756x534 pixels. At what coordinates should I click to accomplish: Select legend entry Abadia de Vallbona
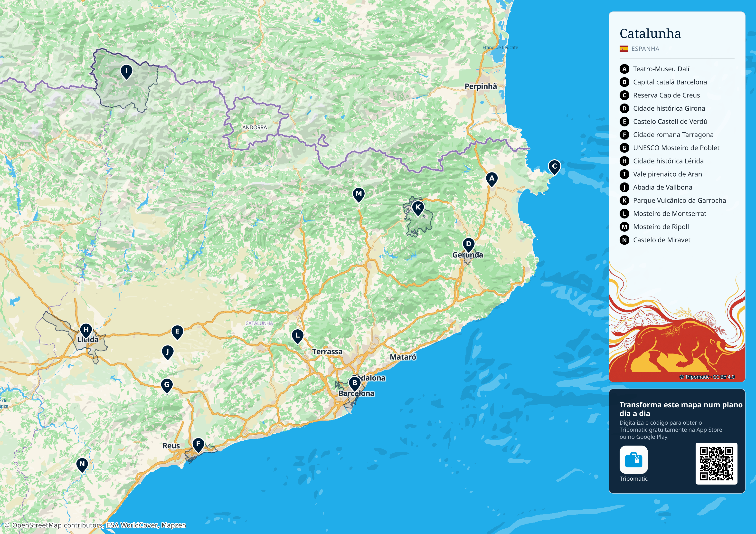pyautogui.click(x=663, y=187)
